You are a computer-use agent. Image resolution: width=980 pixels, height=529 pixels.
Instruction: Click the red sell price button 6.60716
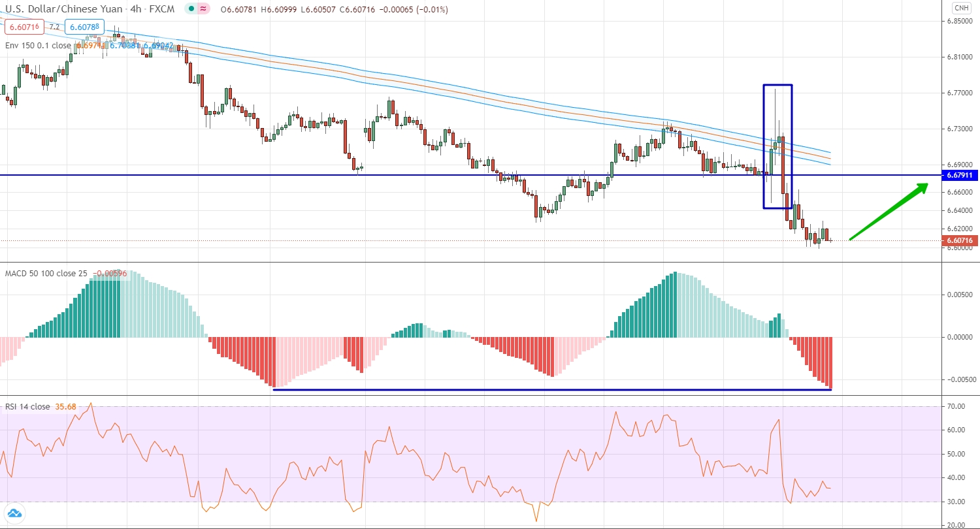click(24, 27)
